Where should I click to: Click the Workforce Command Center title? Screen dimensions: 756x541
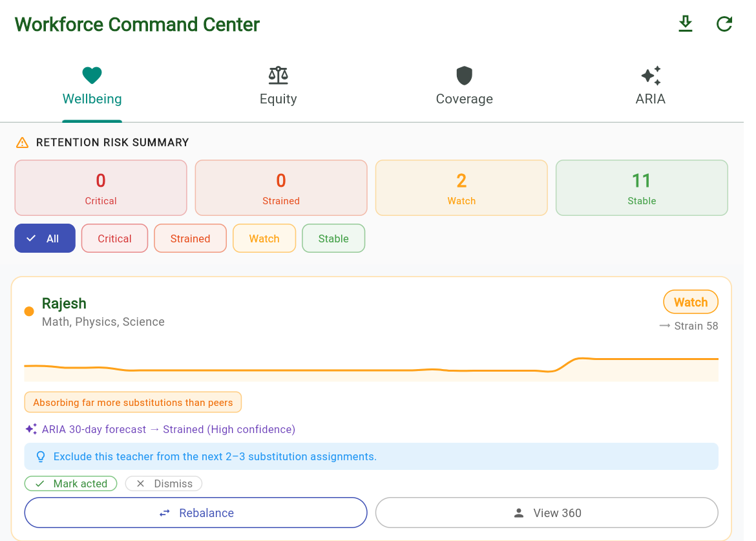tap(137, 25)
